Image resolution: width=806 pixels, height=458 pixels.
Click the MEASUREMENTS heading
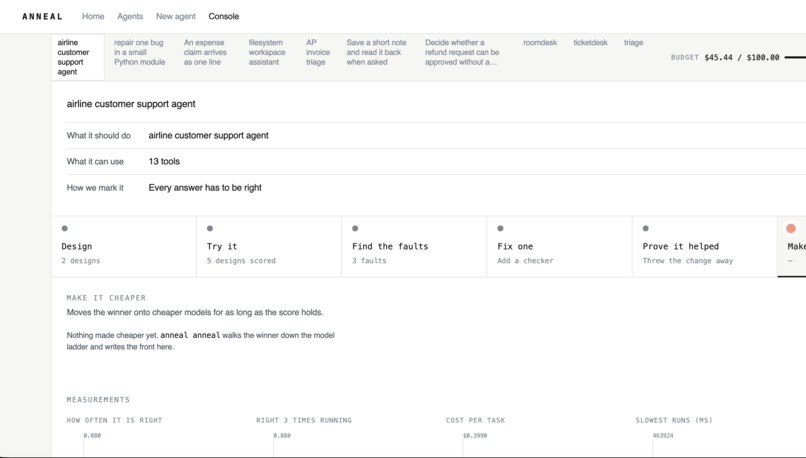coord(98,399)
